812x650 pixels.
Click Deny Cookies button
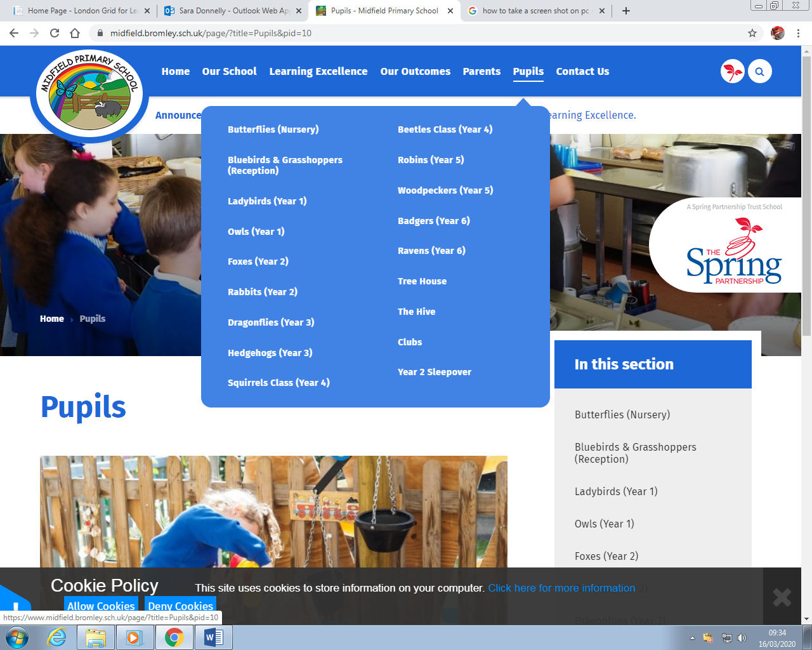[x=181, y=606]
